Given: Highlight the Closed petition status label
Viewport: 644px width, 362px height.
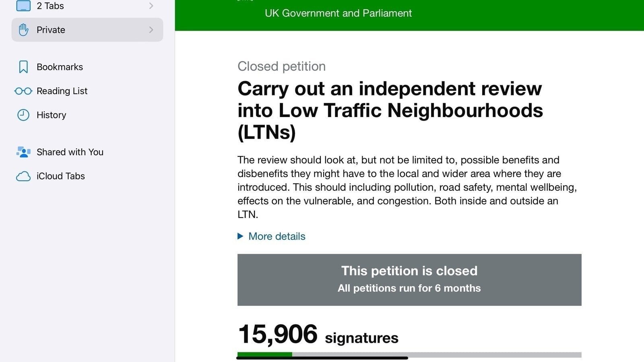Looking at the screenshot, I should click(281, 66).
